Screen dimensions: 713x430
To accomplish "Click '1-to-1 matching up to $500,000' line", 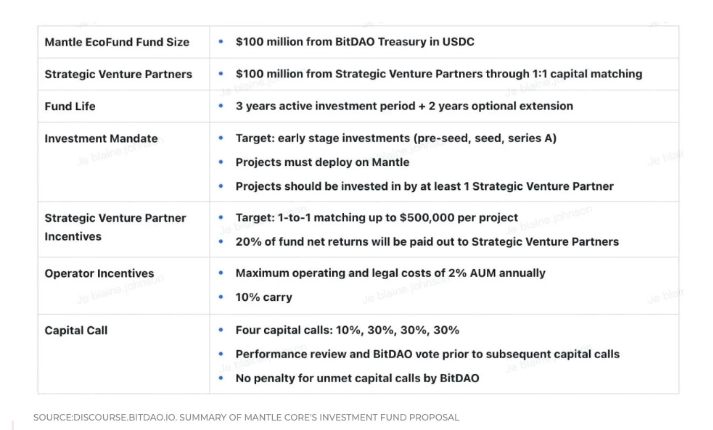I will click(377, 218).
